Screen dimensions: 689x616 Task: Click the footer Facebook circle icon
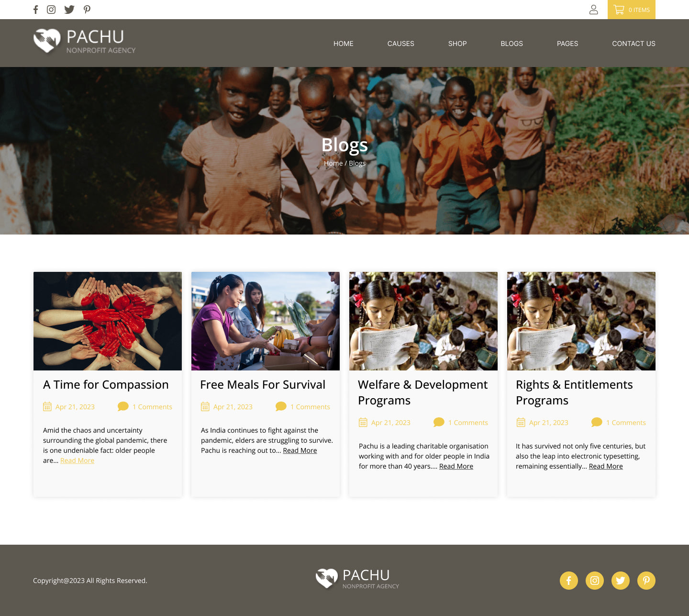click(569, 581)
